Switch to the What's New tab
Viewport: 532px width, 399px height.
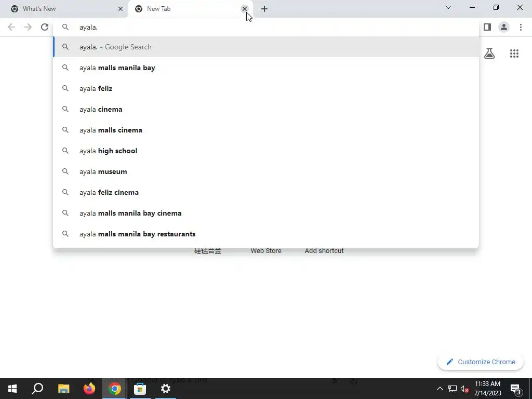coord(64,9)
